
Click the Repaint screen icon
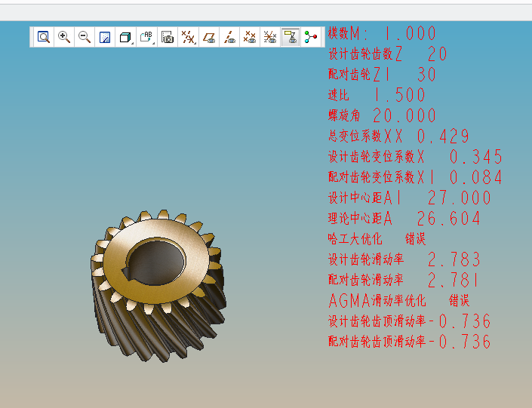pos(105,37)
